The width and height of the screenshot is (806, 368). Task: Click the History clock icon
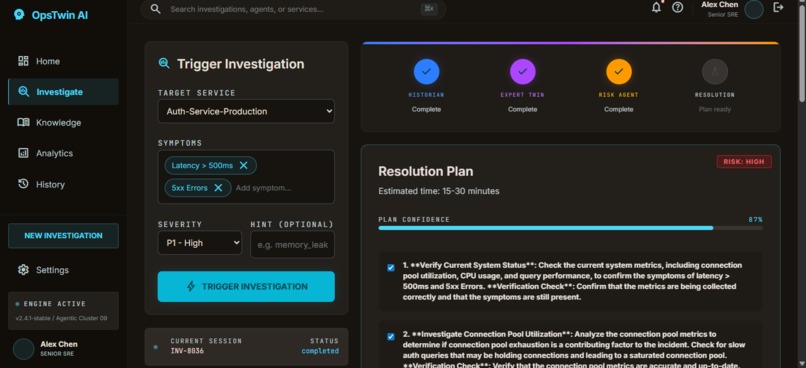[23, 184]
